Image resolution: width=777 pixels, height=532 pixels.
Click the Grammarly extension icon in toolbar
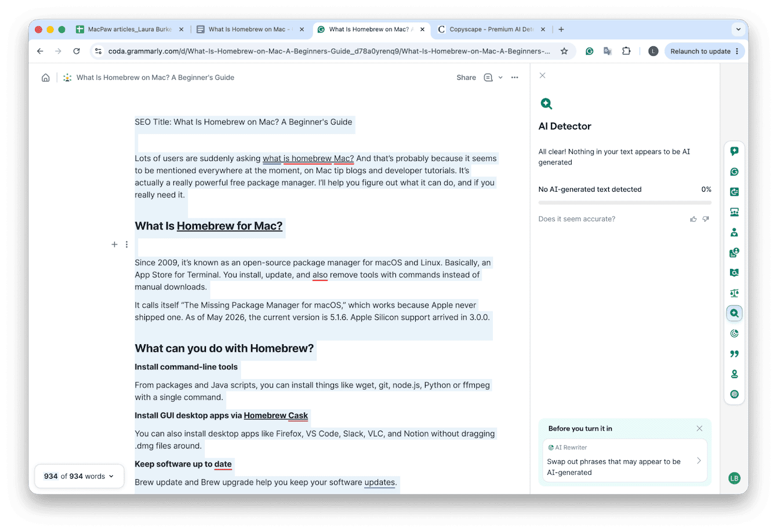589,51
